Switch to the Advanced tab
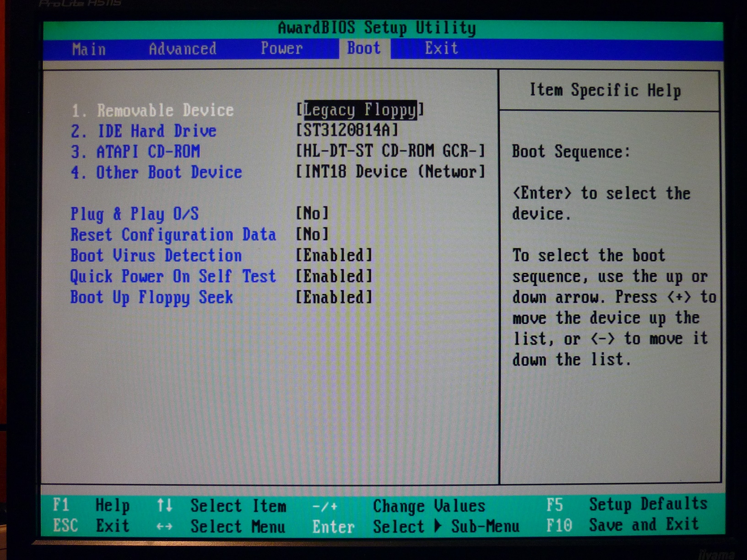The width and height of the screenshot is (747, 560). 183,48
